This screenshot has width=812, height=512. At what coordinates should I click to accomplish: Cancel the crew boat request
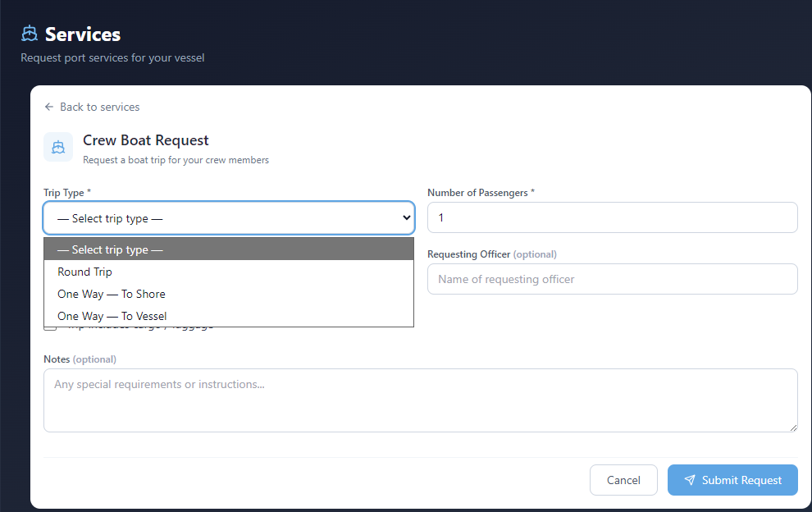[x=623, y=480]
